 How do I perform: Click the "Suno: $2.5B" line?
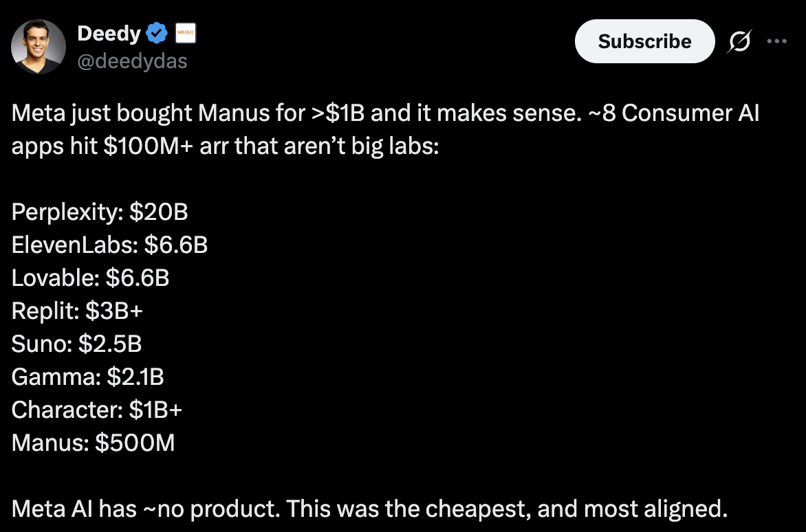coord(76,344)
